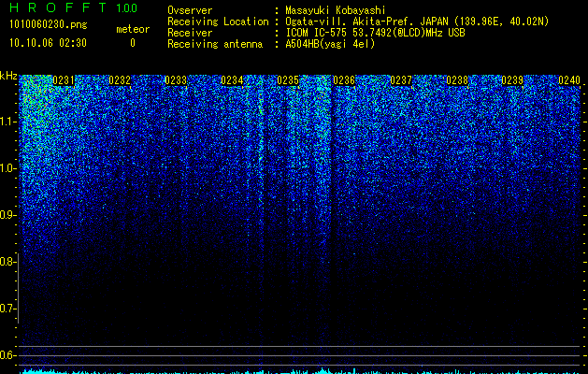
Task: Click the kHz axis unit label
Action: (8, 76)
